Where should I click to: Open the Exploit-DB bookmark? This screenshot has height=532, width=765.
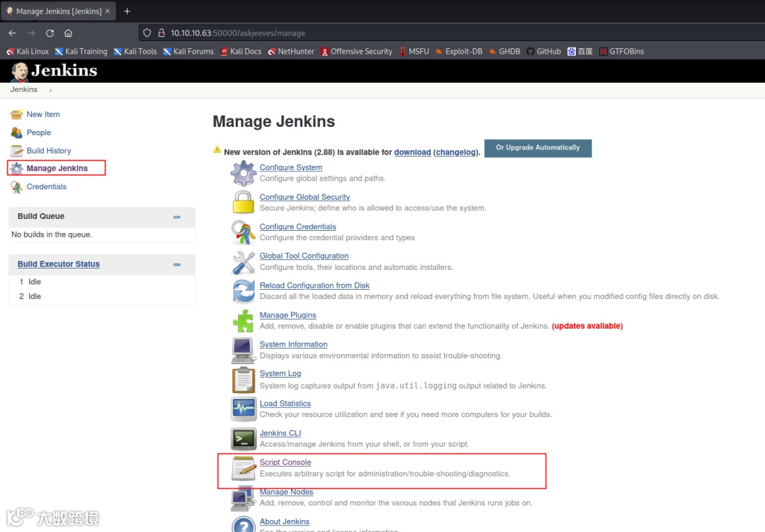pos(458,51)
